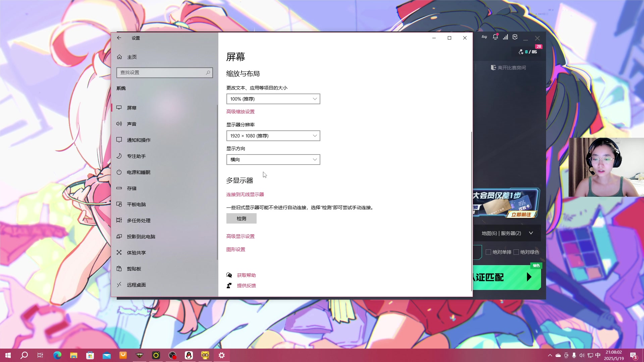The height and width of the screenshot is (362, 644).
Task: Open Task View on taskbar
Action: pos(40,355)
